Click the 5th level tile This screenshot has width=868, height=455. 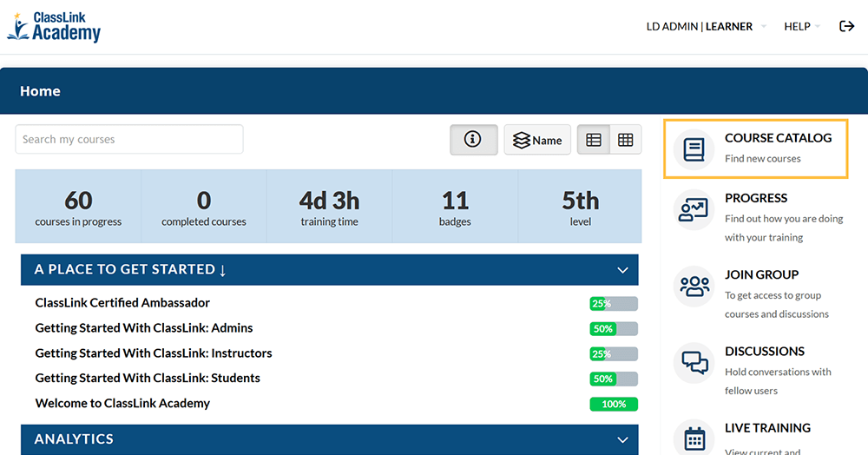(x=580, y=207)
